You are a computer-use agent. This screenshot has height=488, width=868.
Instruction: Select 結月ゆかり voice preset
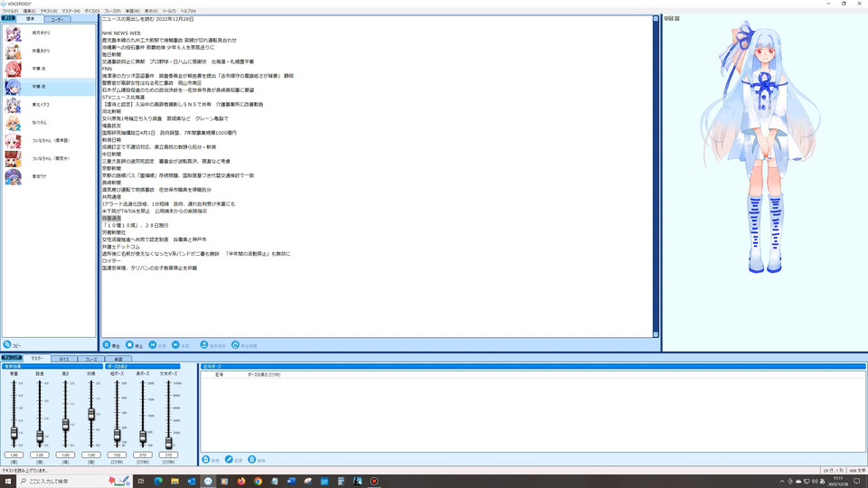click(x=49, y=33)
